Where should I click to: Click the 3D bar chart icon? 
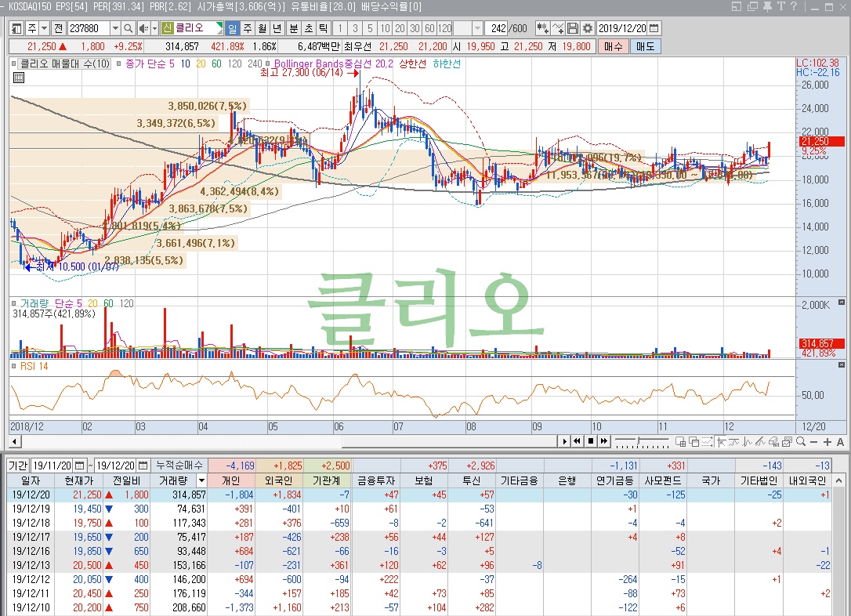point(774,442)
